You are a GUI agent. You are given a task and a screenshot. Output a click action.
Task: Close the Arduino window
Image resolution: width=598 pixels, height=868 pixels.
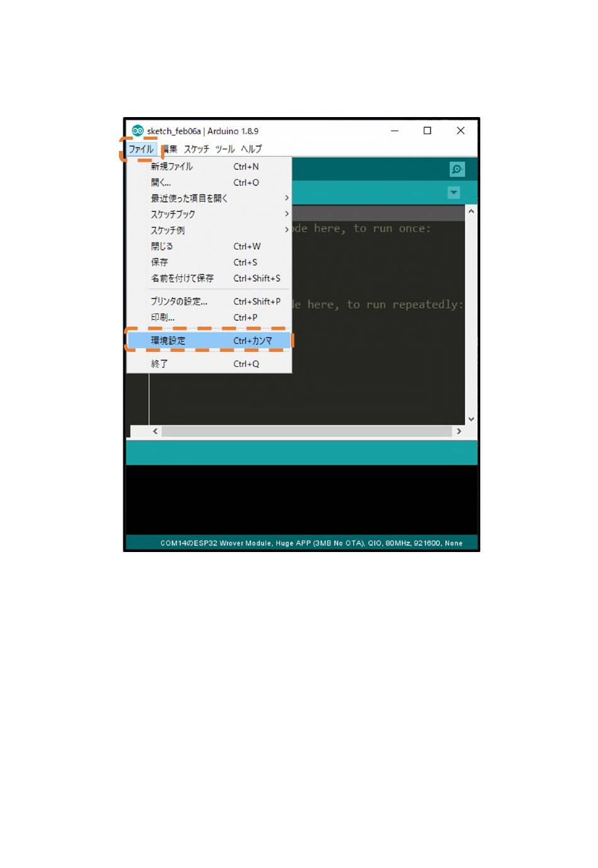point(461,131)
